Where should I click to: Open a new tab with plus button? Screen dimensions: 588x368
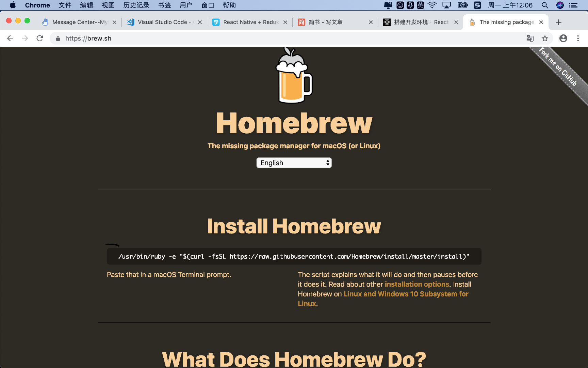(x=558, y=22)
